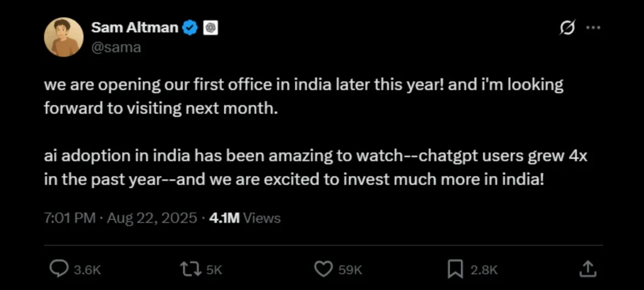Click the 59K likes count

[x=350, y=270]
